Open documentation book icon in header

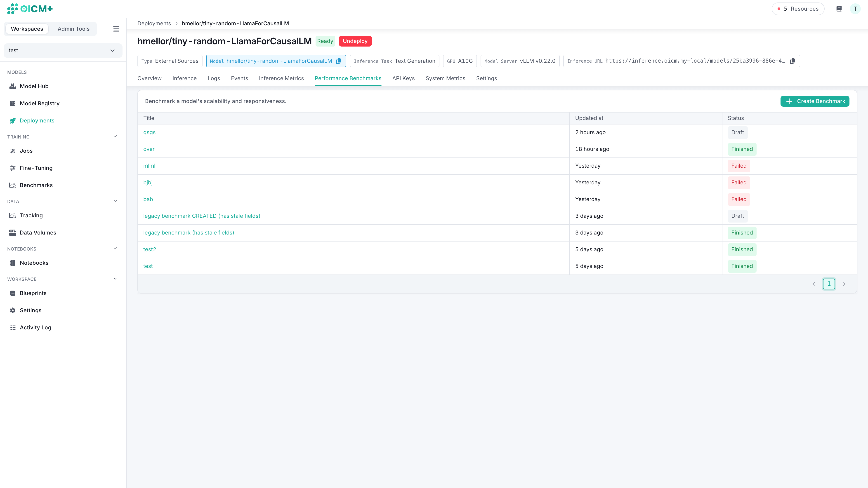839,9
